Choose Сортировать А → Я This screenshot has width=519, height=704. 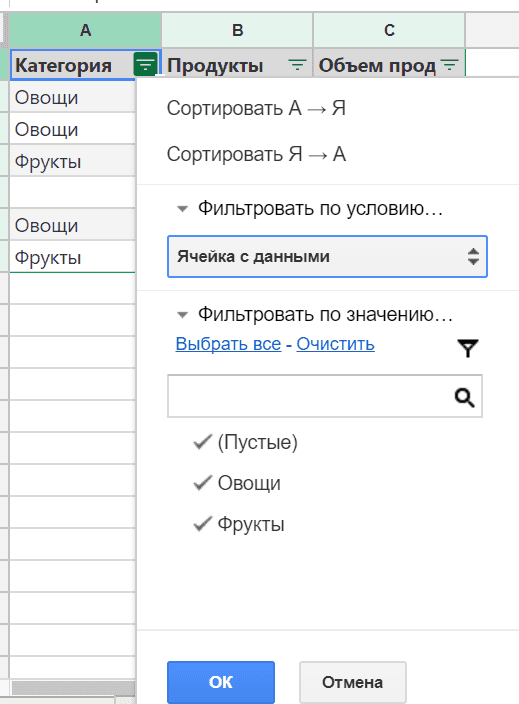click(256, 108)
